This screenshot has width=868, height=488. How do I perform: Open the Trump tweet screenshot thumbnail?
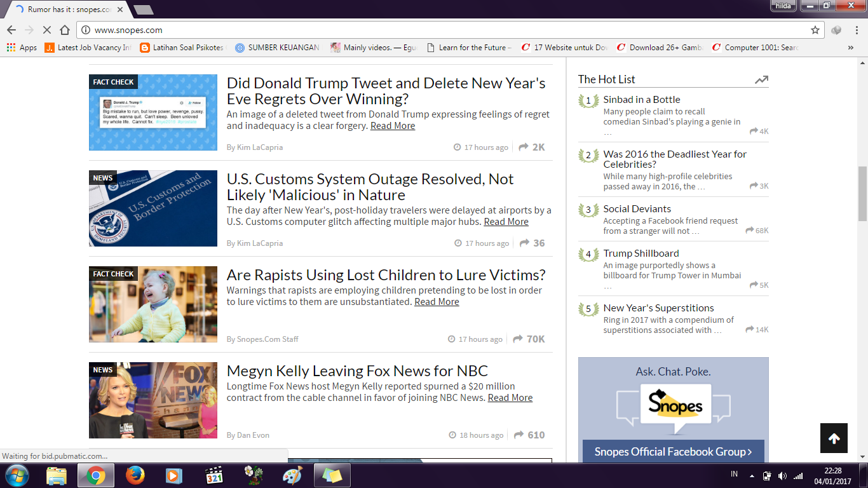click(x=153, y=112)
